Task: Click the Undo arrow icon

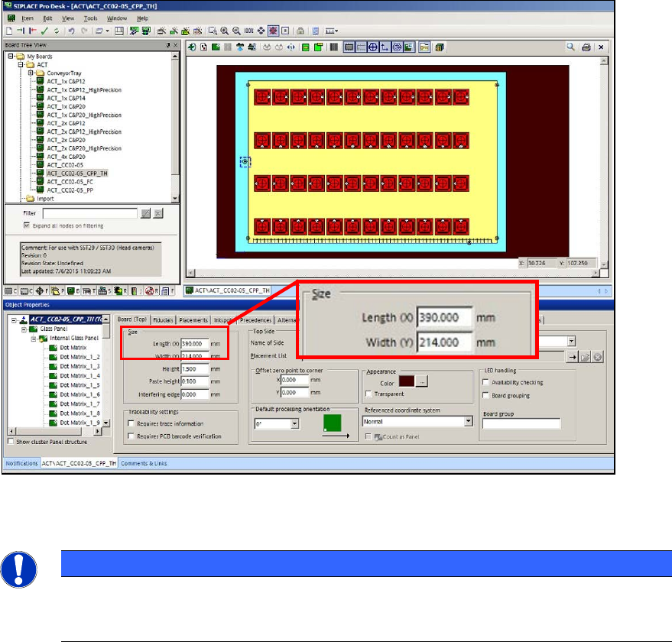Action: 72,31
